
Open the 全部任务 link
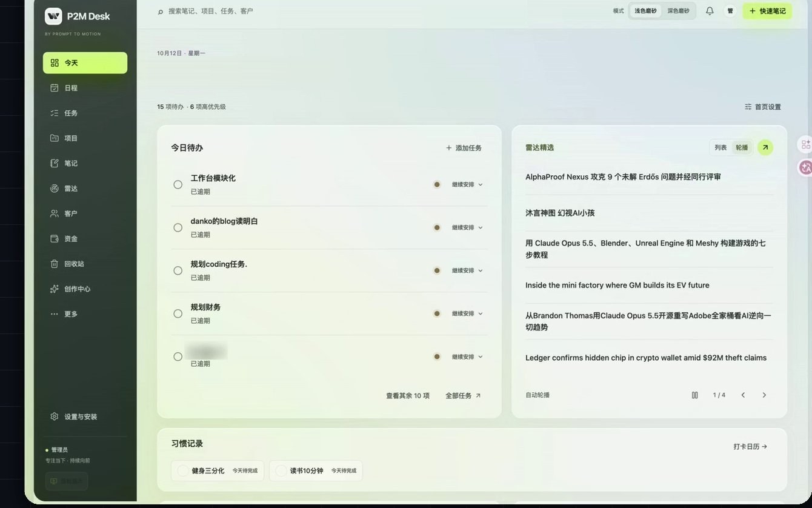(463, 396)
